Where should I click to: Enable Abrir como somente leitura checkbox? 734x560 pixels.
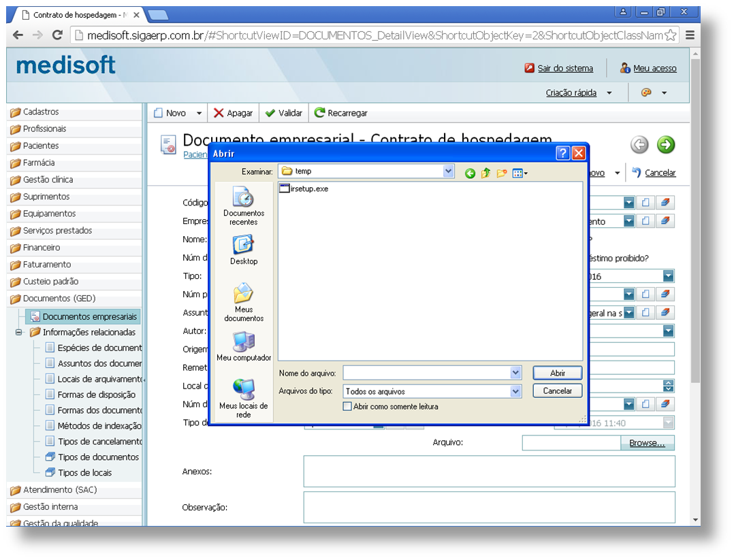pyautogui.click(x=347, y=406)
